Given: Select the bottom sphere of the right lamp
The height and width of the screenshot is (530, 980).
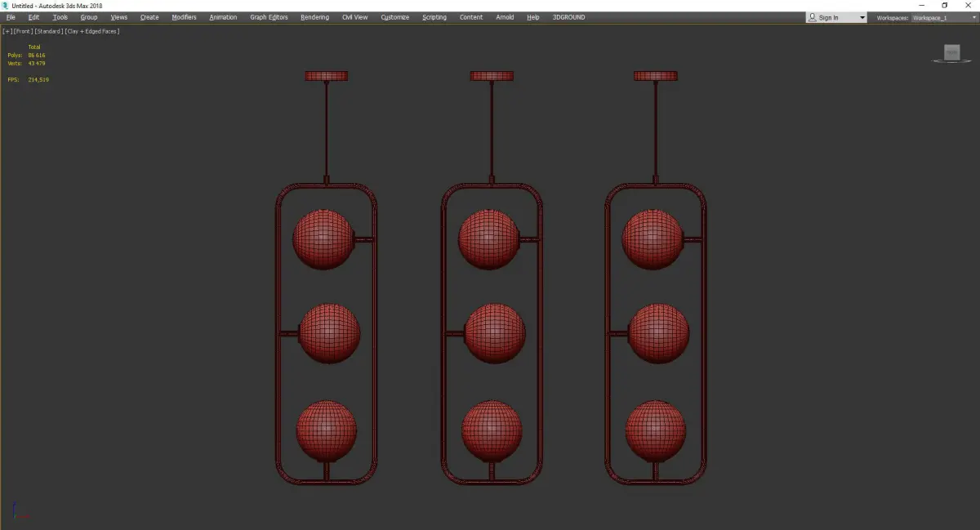Looking at the screenshot, I should click(x=656, y=430).
